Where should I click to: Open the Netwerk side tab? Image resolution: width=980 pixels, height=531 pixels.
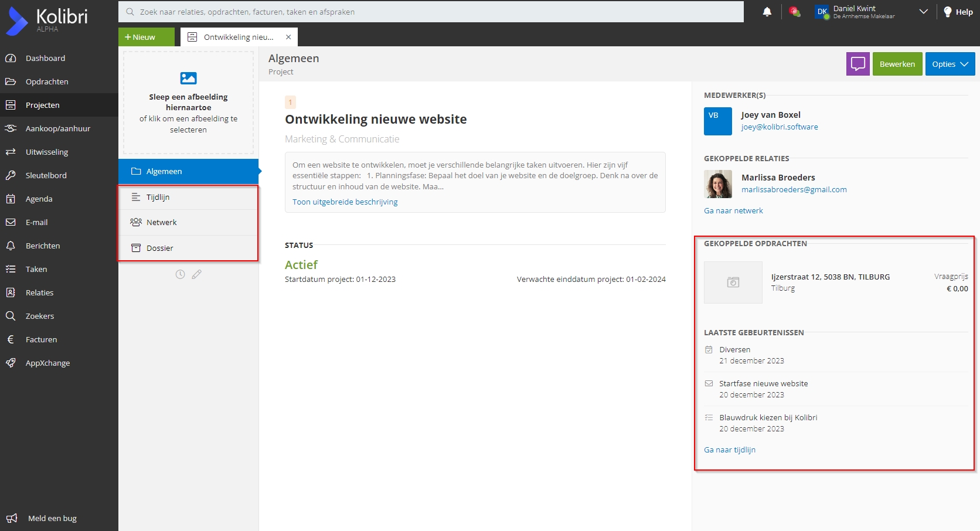pyautogui.click(x=188, y=222)
